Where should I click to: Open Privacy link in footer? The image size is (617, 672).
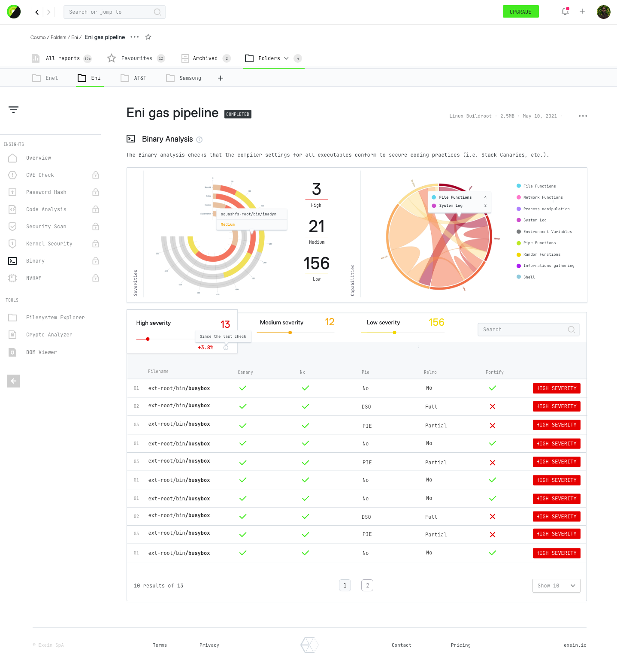(209, 645)
